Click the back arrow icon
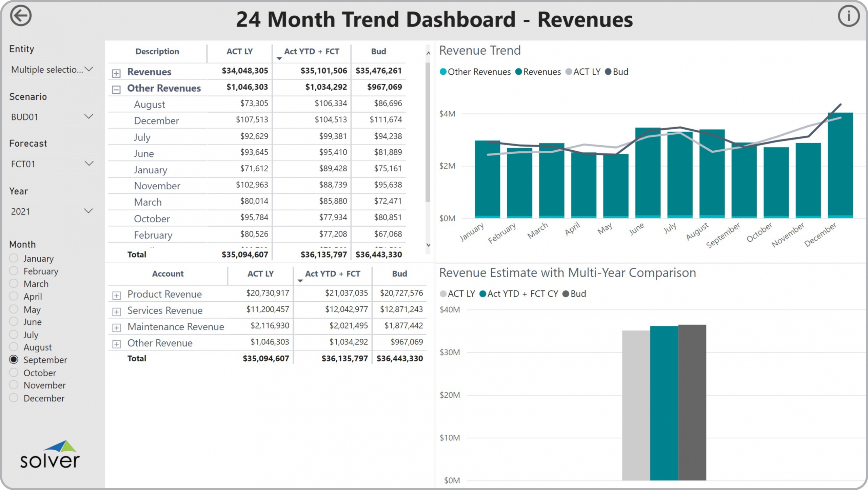This screenshot has width=868, height=490. click(21, 16)
